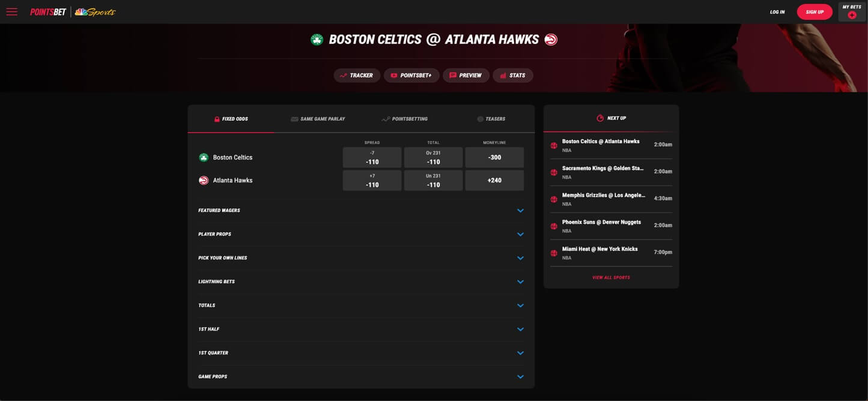The width and height of the screenshot is (868, 401).
Task: Expand the Featured Wagers section
Action: [361, 211]
